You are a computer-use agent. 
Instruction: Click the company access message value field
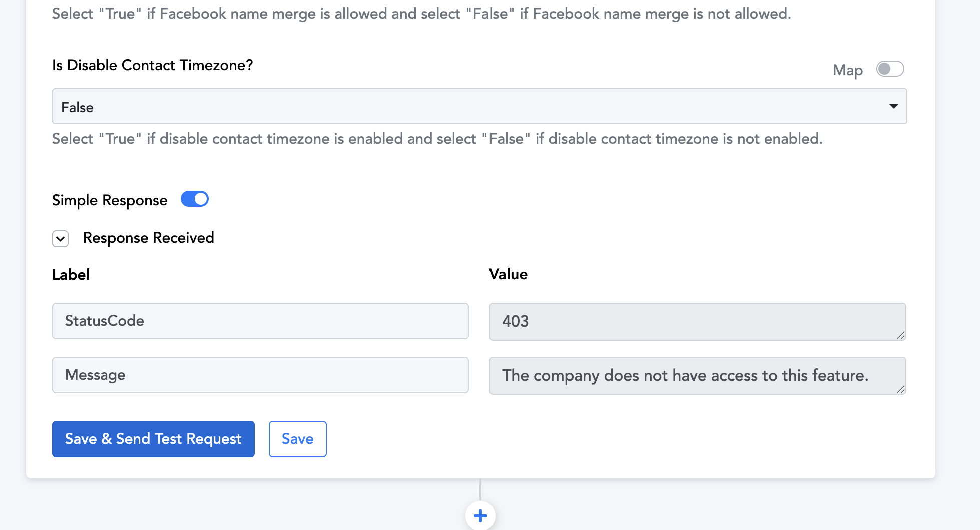(697, 375)
